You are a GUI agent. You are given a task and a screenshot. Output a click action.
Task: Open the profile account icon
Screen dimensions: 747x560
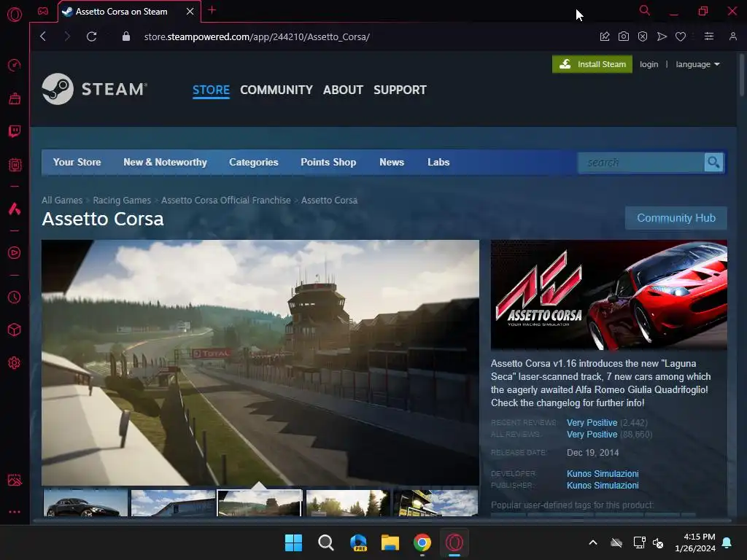(732, 36)
